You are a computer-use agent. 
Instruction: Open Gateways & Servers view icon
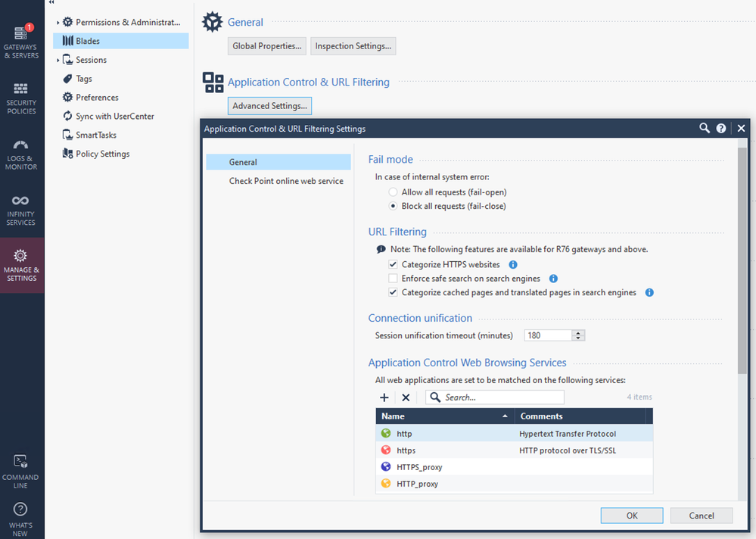coord(20,33)
